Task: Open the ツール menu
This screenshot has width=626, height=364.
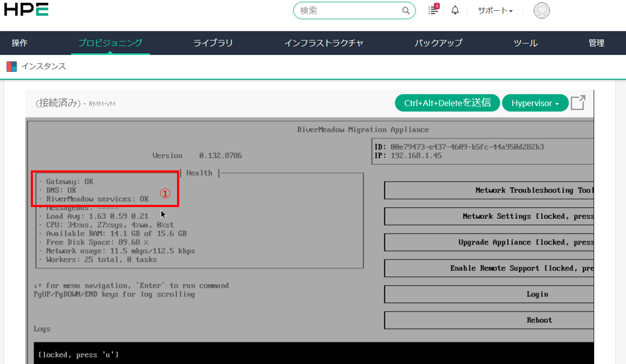Action: click(526, 43)
